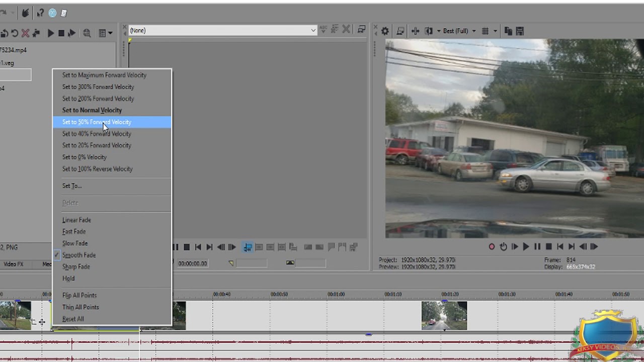Pick Linear Fade curve type
Viewport: 644px width, 362px height.
click(112, 220)
